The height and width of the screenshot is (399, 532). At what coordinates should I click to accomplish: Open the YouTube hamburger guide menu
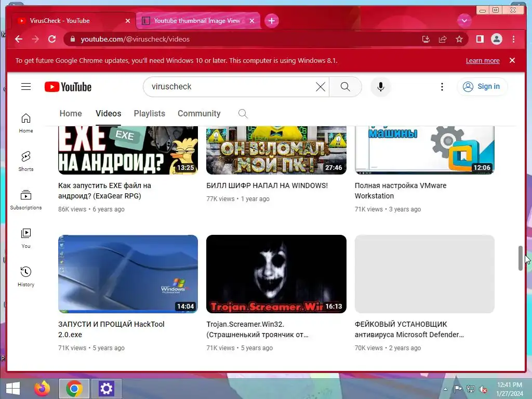[26, 87]
